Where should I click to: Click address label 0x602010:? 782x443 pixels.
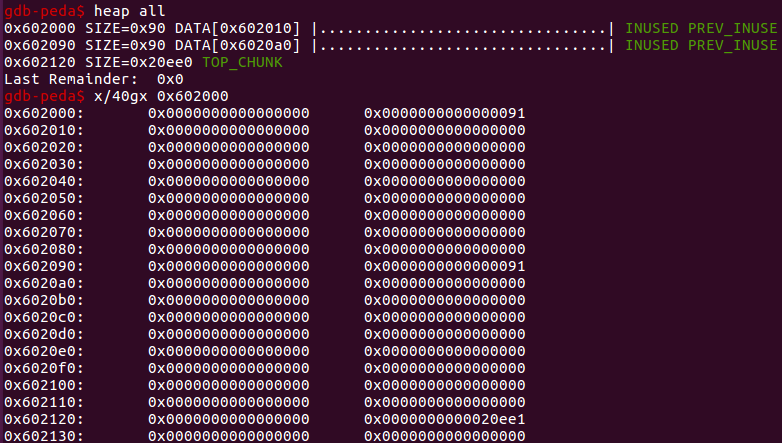[44, 130]
